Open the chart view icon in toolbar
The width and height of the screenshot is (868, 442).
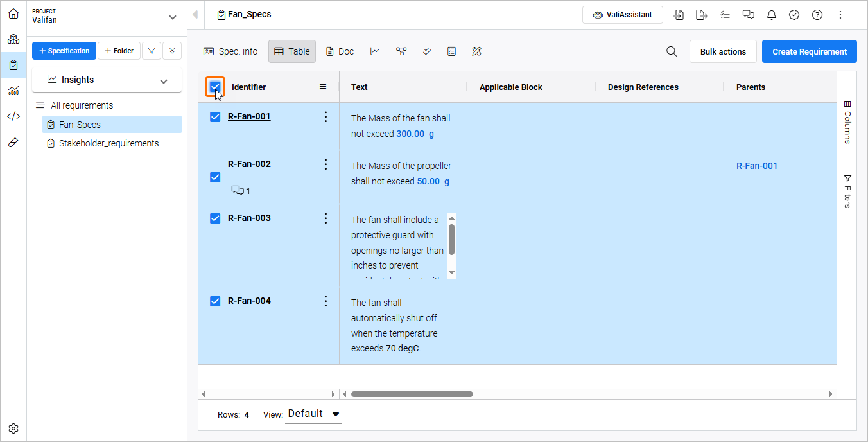pyautogui.click(x=376, y=51)
